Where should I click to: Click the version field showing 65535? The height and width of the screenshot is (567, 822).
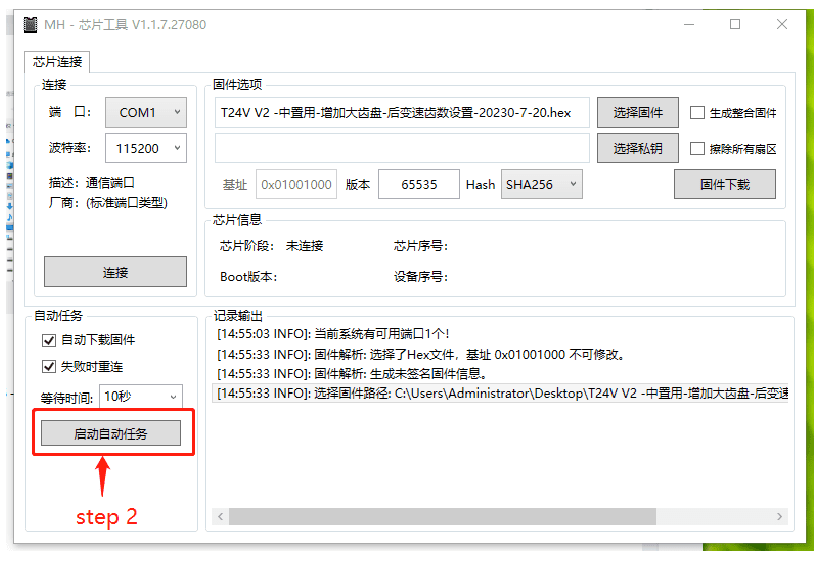click(419, 184)
